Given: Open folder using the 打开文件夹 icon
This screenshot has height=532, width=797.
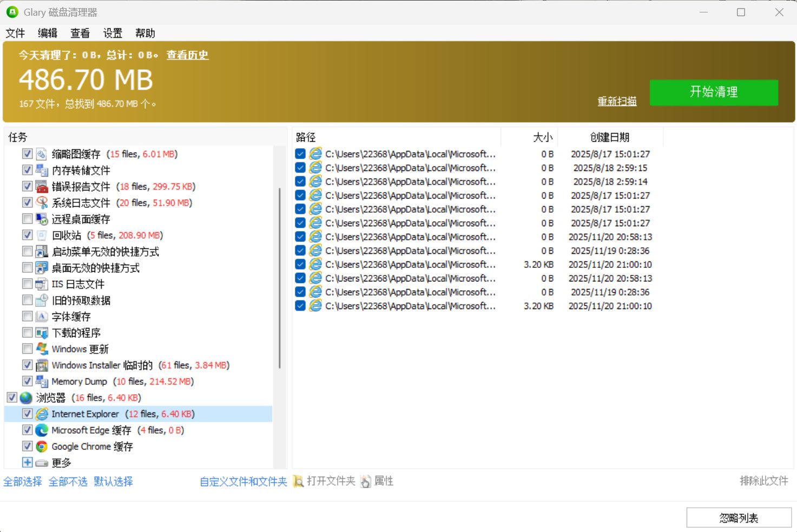Looking at the screenshot, I should point(298,481).
